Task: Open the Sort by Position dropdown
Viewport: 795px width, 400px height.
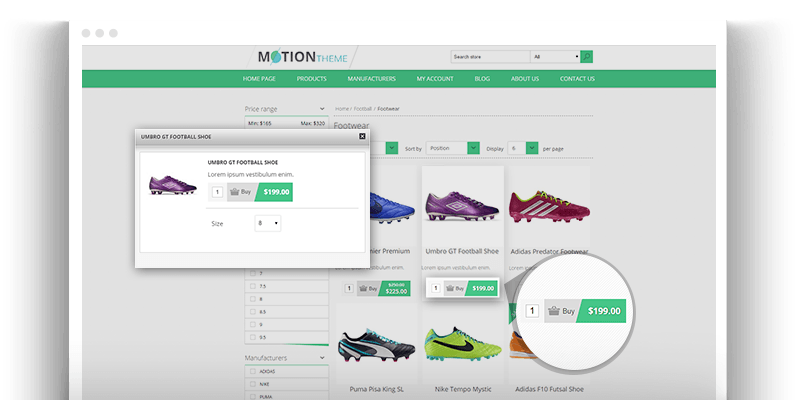Action: [451, 148]
